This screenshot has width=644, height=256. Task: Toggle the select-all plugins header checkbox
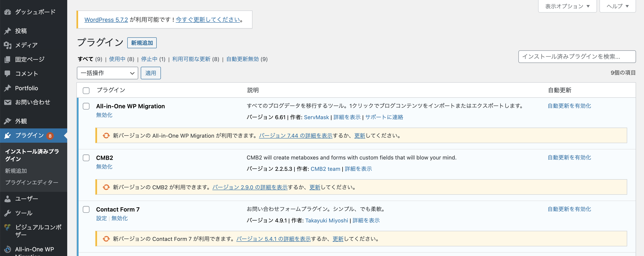pos(86,90)
